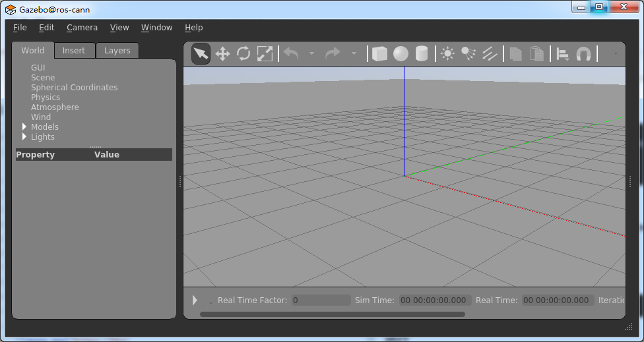Insert a cylinder shape
644x342 pixels.
422,54
